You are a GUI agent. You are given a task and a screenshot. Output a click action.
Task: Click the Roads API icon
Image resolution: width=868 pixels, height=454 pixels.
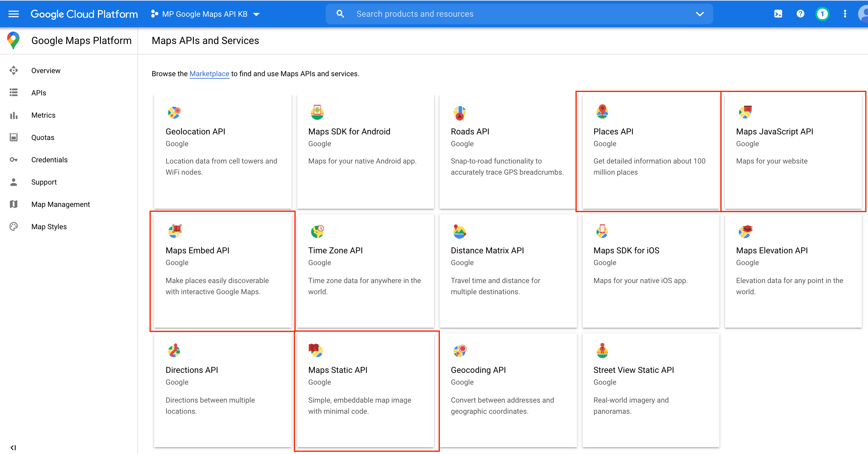(459, 112)
